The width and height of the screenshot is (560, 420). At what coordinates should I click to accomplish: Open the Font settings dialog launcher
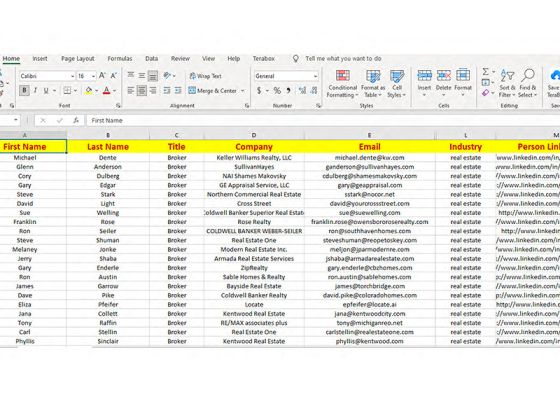tap(118, 106)
